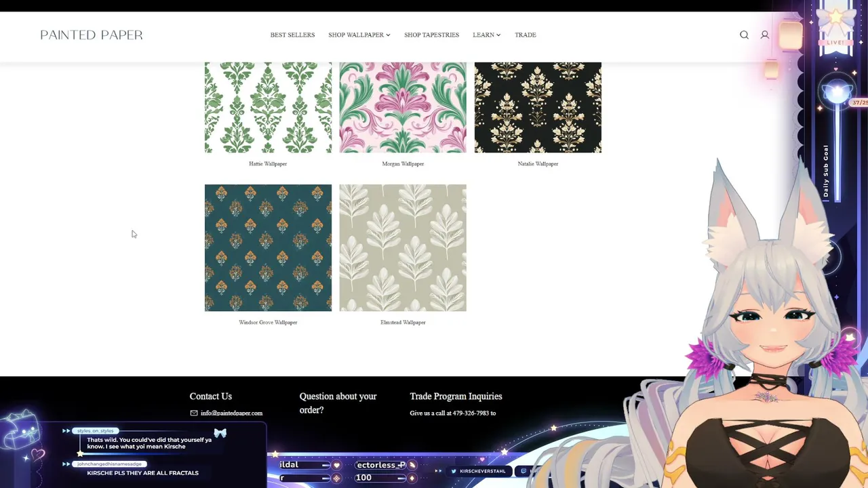868x488 pixels.
Task: Open the Elmstead Wallpaper leaf pattern thumbnail
Action: tap(403, 247)
